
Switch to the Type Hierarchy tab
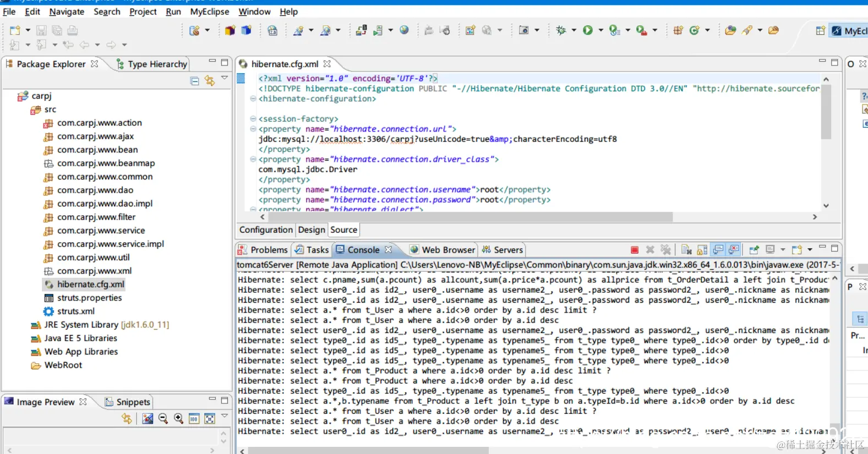(x=152, y=64)
